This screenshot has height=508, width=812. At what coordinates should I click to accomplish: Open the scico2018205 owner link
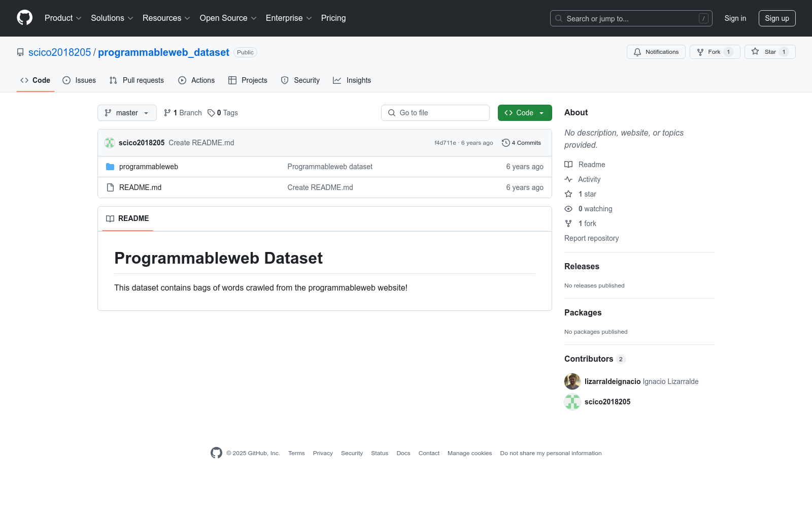pyautogui.click(x=60, y=52)
